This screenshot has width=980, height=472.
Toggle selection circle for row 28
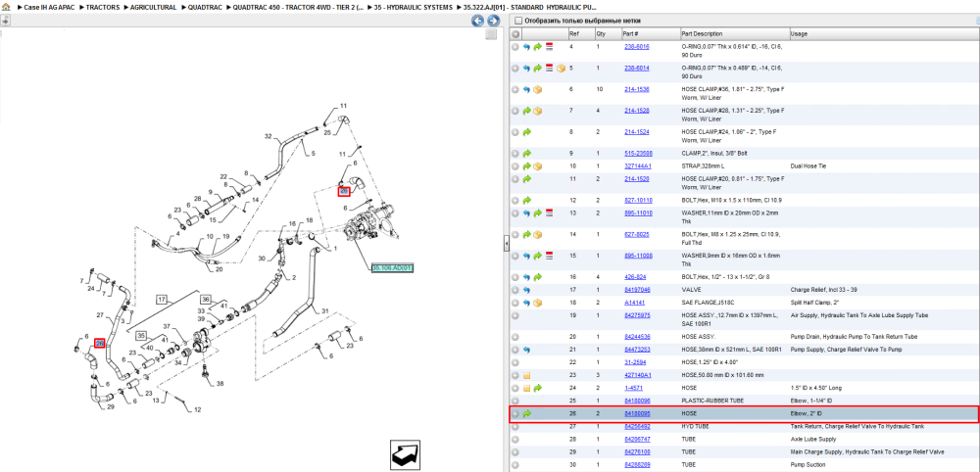click(515, 440)
